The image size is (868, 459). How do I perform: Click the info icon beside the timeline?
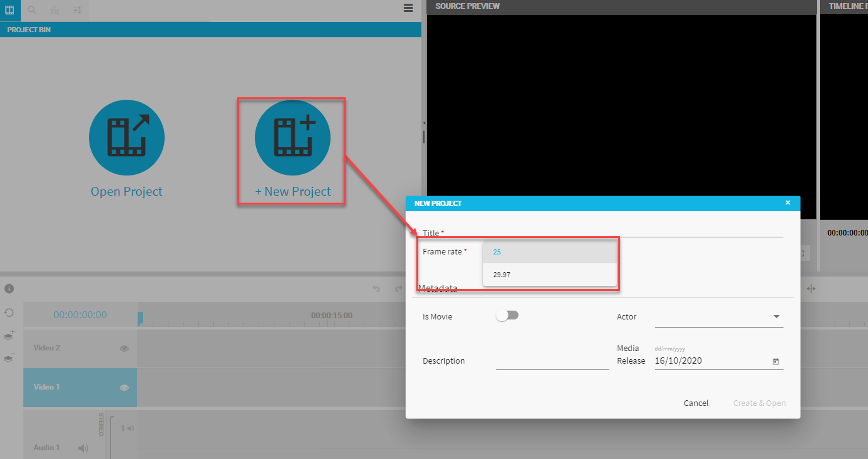pos(9,289)
